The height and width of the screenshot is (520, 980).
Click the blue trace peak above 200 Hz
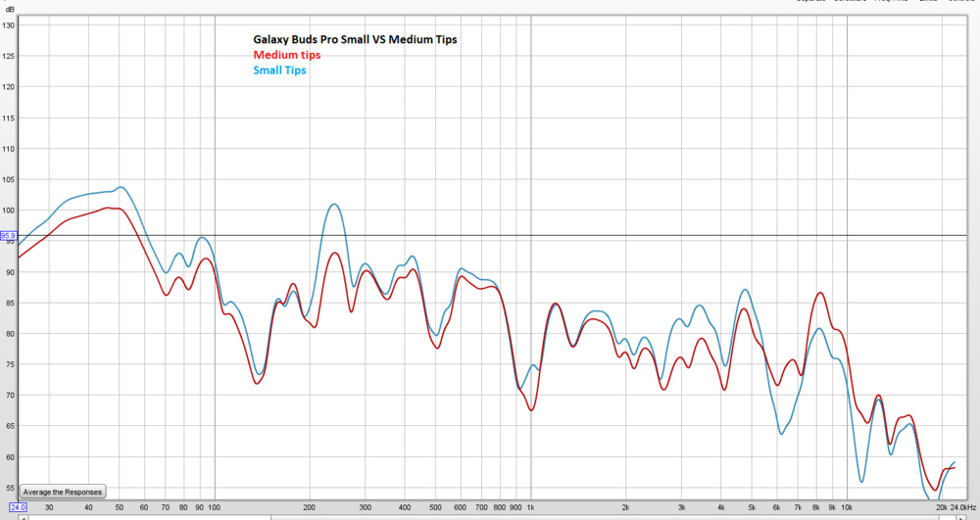tap(334, 205)
